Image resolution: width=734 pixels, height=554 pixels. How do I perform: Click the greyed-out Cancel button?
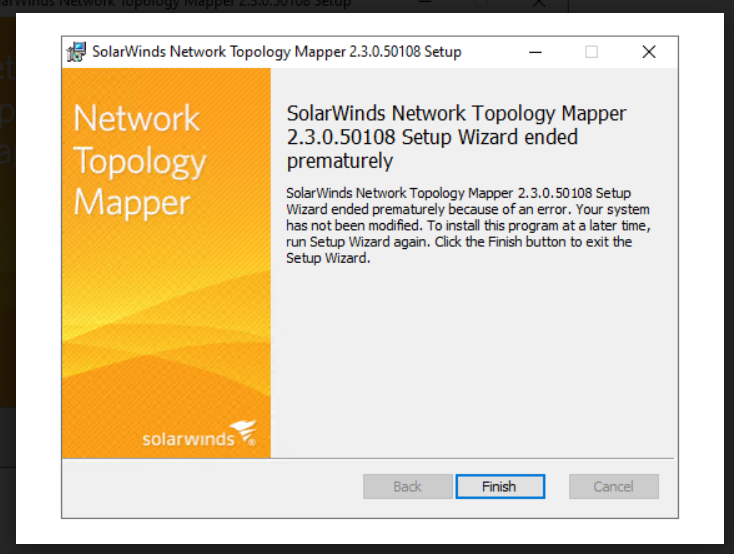[x=614, y=486]
